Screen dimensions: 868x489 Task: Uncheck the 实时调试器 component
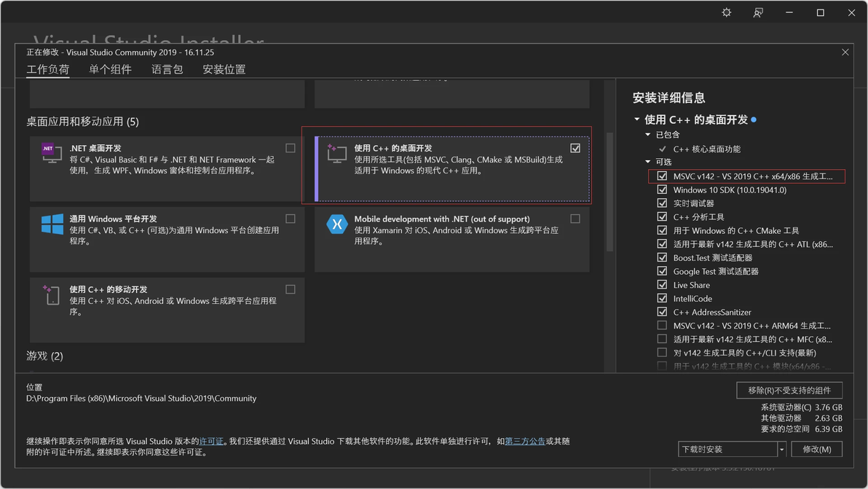coord(662,203)
